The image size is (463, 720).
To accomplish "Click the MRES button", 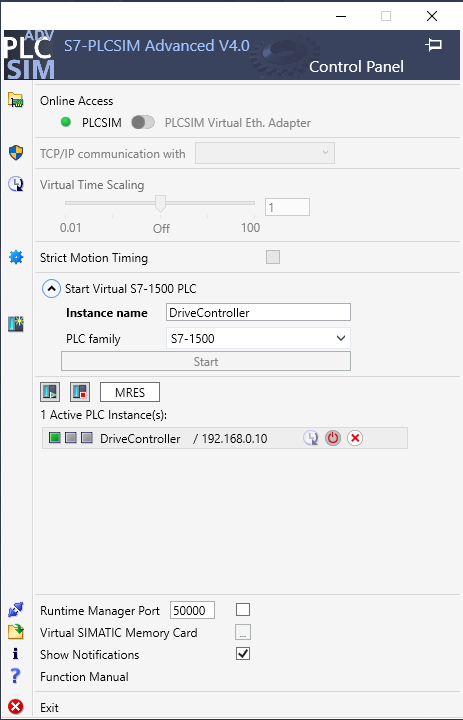I will (130, 392).
